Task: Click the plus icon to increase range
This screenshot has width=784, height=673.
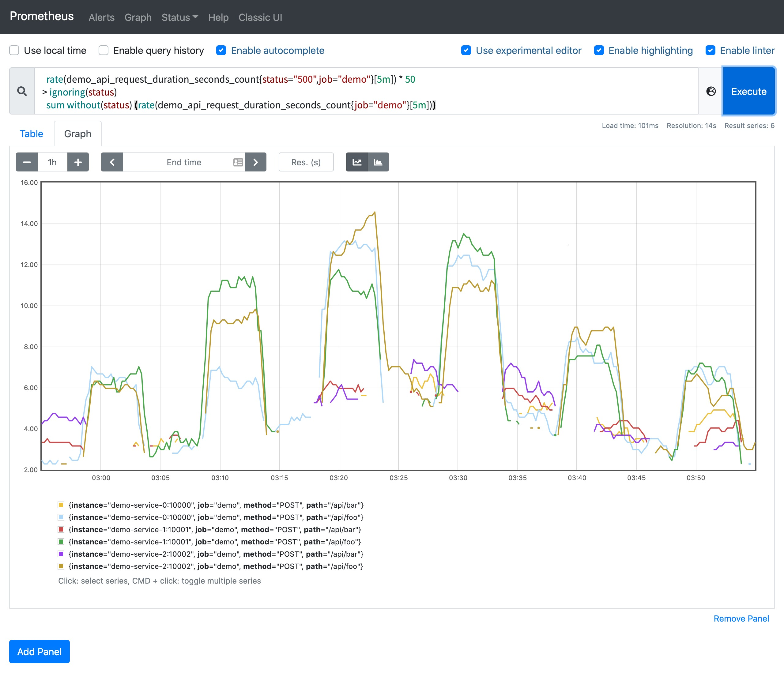Action: tap(78, 162)
